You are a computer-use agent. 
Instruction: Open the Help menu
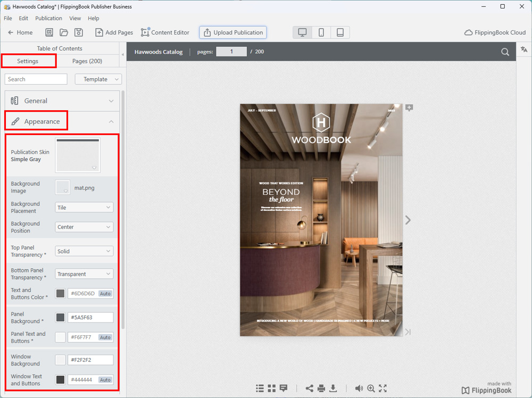pos(93,18)
